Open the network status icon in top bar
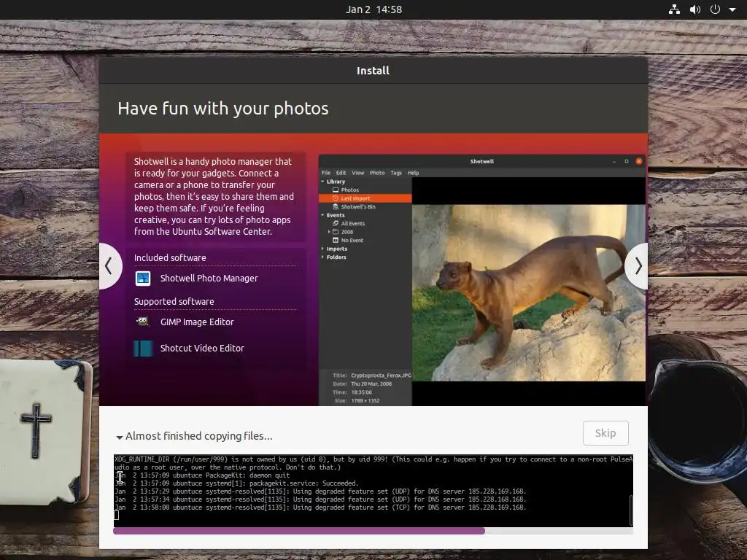 [x=674, y=9]
